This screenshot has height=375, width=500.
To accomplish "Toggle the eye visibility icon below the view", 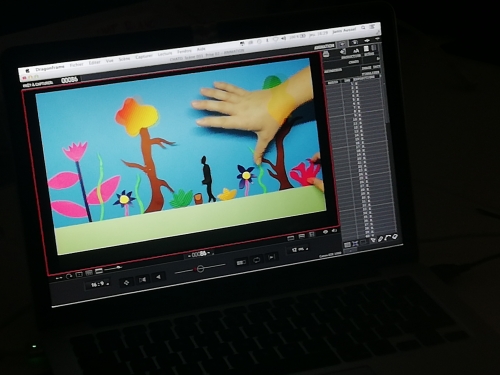I will coord(325,232).
